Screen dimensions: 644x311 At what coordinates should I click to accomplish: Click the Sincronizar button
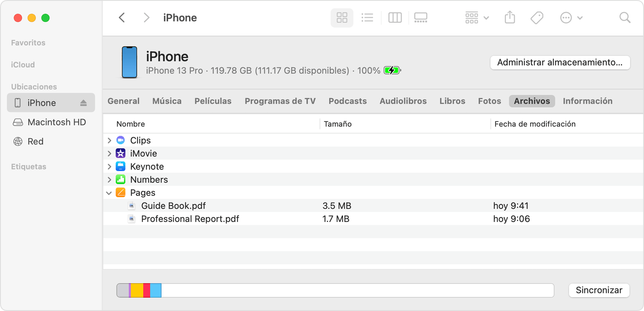(599, 290)
